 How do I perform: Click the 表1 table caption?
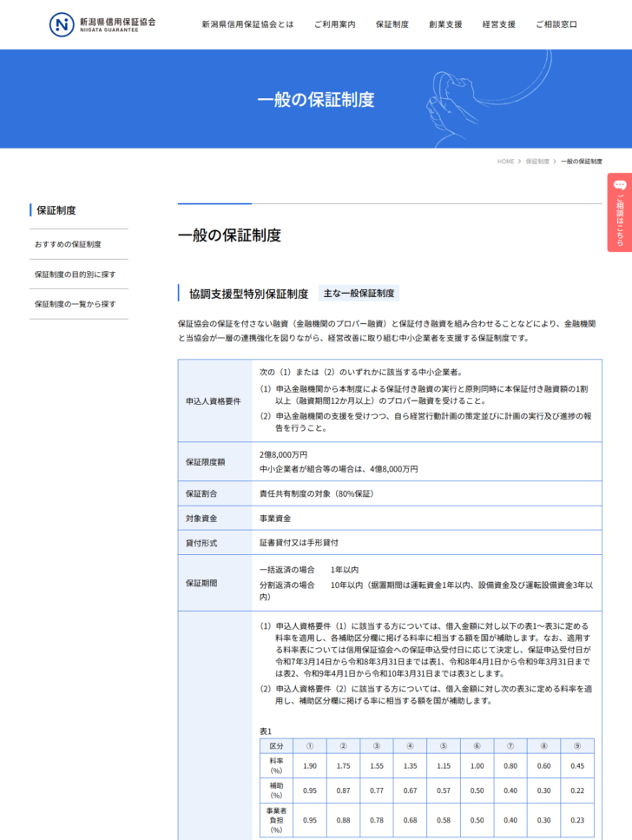tap(266, 731)
